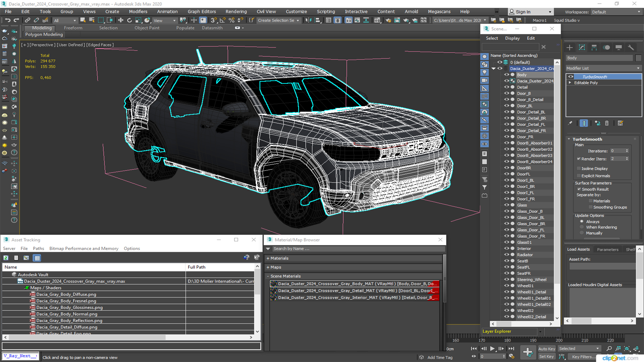Click the Pin Stack icon
Image resolution: width=644 pixels, height=362 pixels.
point(570,123)
